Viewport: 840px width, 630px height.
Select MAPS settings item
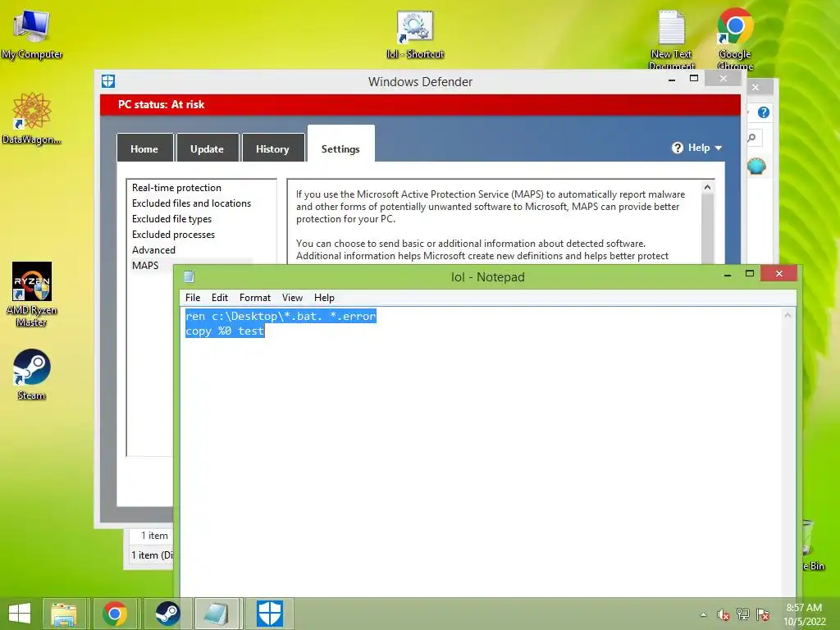(146, 265)
